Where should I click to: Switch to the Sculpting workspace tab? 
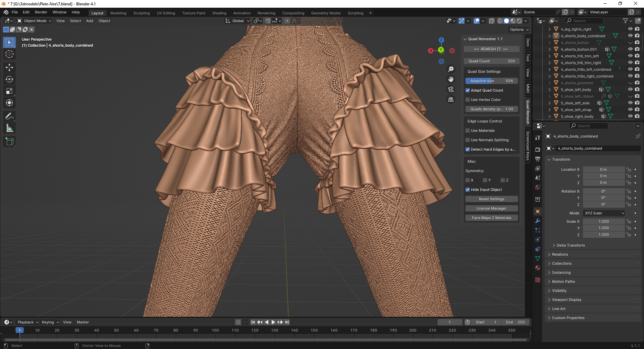[142, 13]
